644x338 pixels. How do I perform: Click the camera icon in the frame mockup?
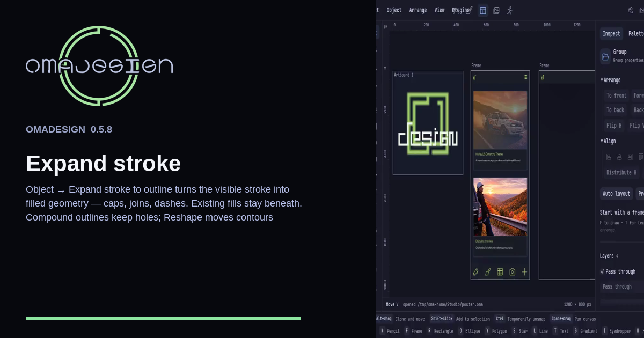[x=512, y=272]
